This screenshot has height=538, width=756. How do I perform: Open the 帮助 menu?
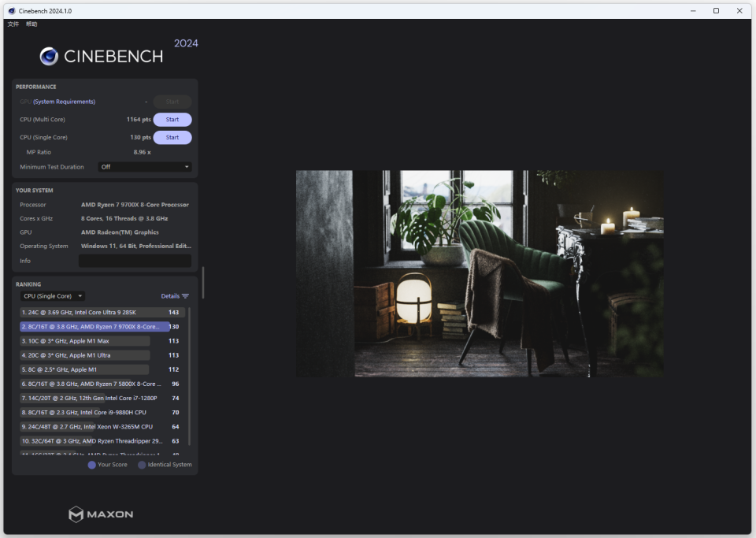[31, 24]
